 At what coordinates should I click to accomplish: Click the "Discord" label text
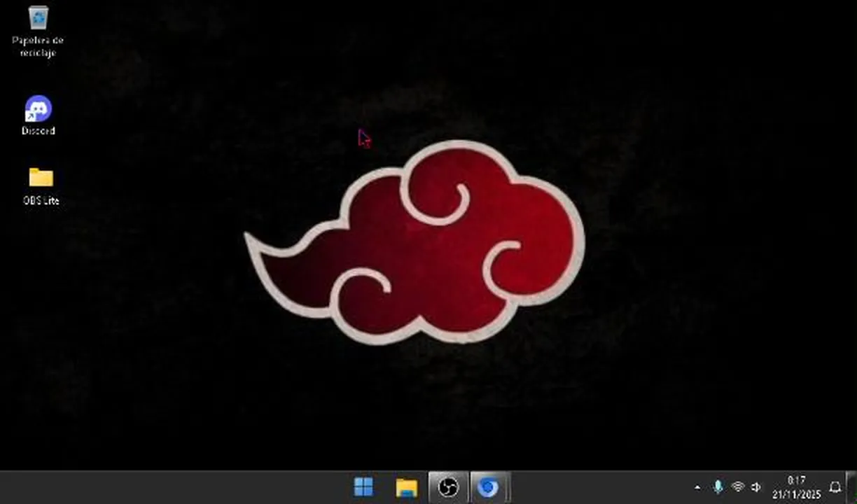coord(39,131)
